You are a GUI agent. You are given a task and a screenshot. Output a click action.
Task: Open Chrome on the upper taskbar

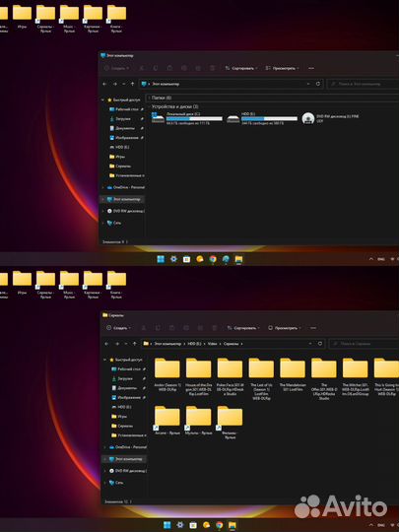click(x=213, y=259)
